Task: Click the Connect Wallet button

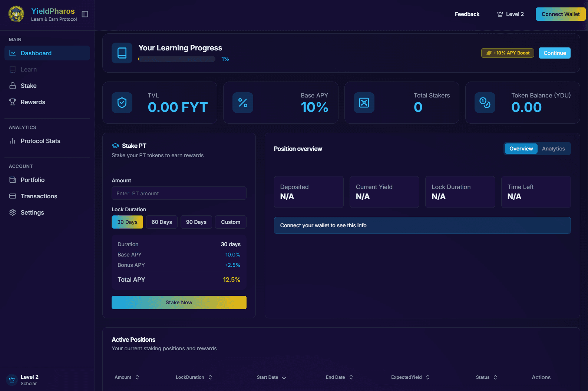Action: (x=561, y=14)
